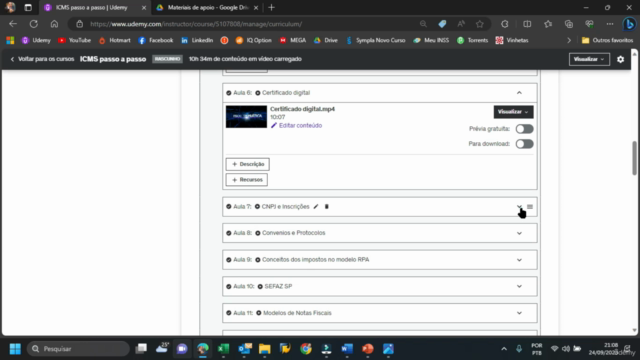Click the read aloud icon in address bar
The height and width of the screenshot is (360, 640).
[x=461, y=24]
